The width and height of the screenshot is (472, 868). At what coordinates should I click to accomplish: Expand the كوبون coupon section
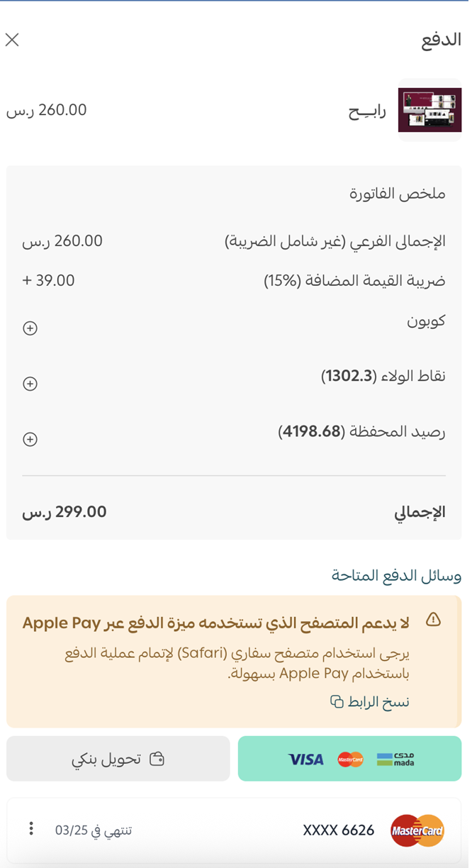[29, 328]
